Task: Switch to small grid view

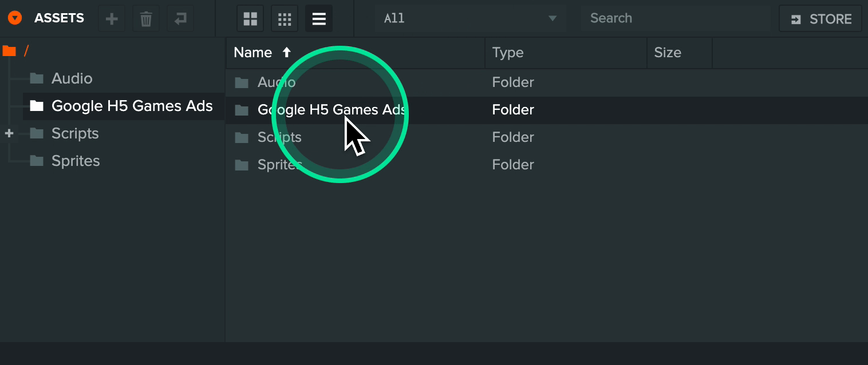Action: tap(285, 19)
